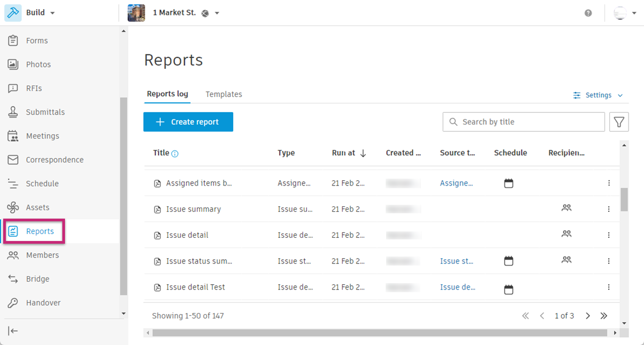Open the filter icon beside search
This screenshot has height=345, width=644.
point(619,122)
